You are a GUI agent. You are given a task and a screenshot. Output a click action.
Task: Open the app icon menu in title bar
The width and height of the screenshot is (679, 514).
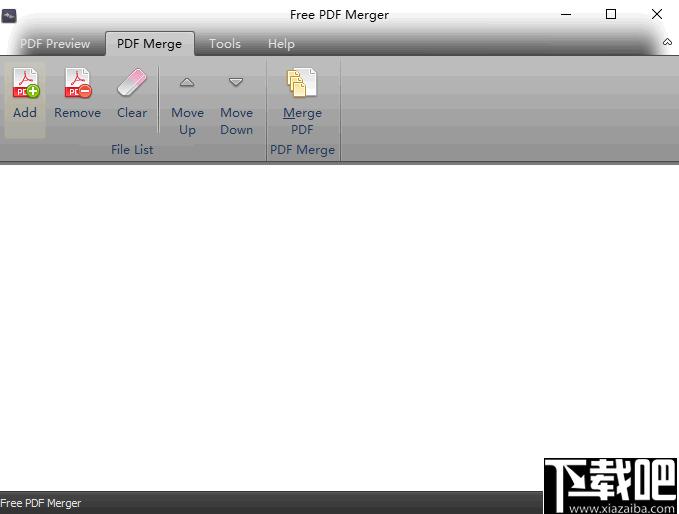click(9, 16)
